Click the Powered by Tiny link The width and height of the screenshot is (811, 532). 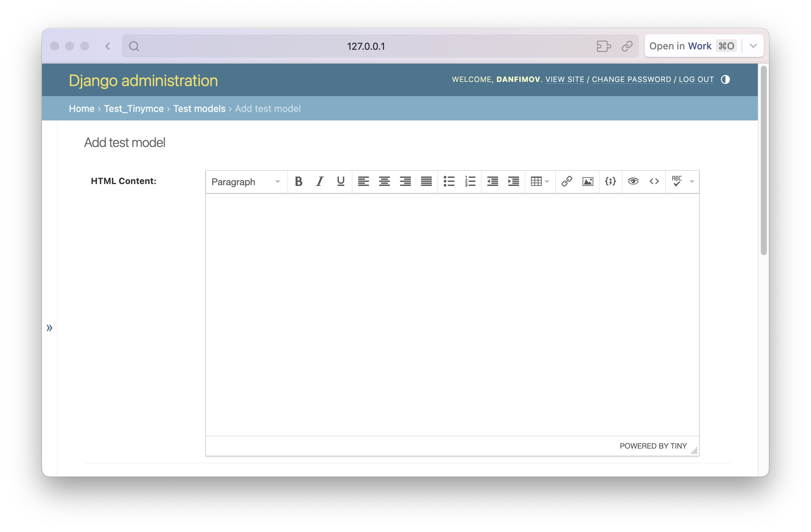[x=653, y=446]
